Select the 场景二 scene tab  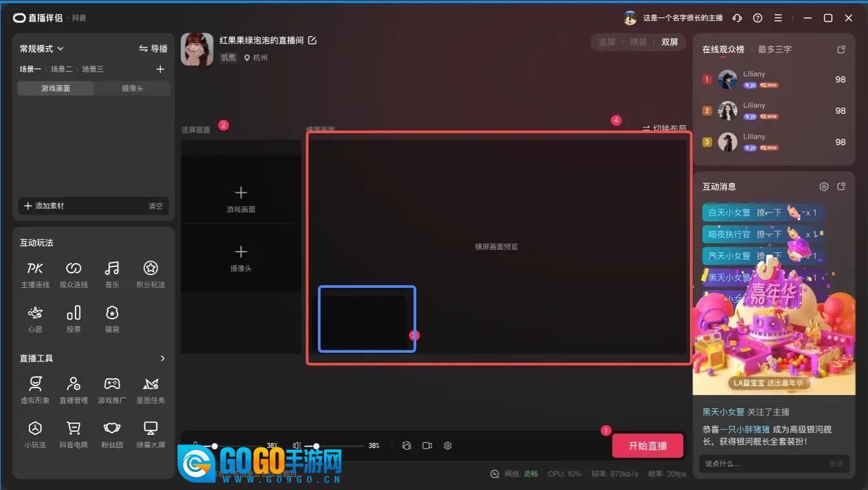click(x=62, y=69)
